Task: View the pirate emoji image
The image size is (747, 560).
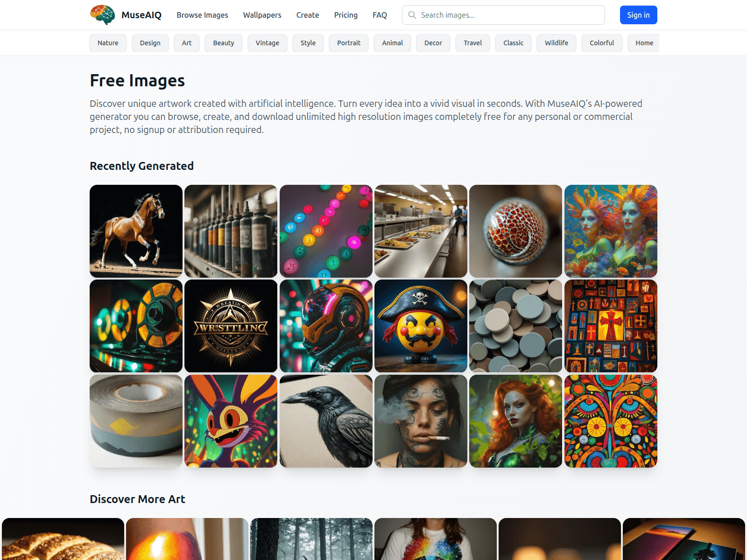Action: 421,326
